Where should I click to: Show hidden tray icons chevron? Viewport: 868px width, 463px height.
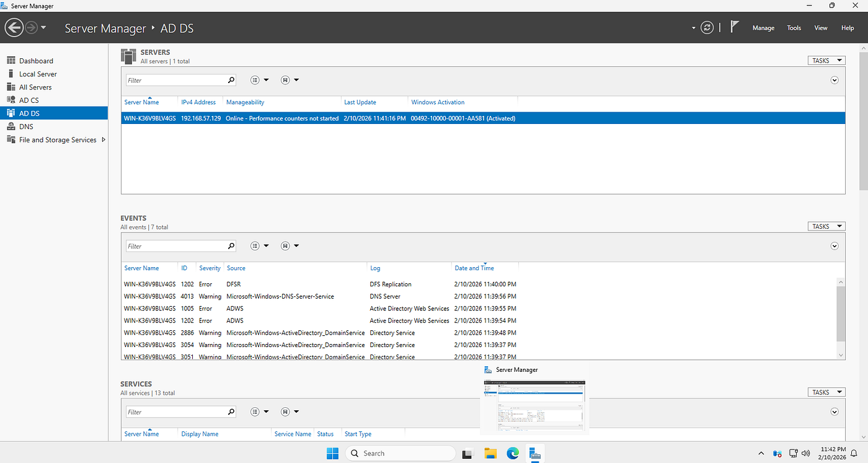761,453
